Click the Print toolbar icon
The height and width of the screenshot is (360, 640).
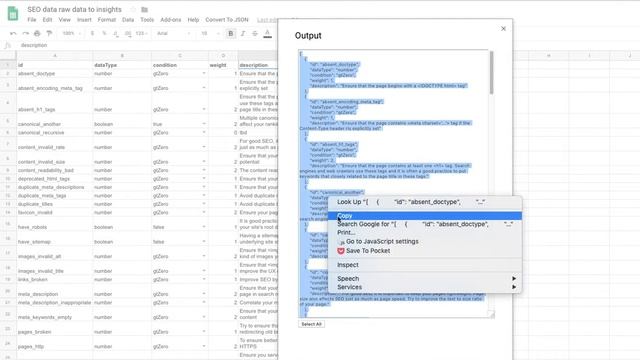pyautogui.click(x=37, y=33)
